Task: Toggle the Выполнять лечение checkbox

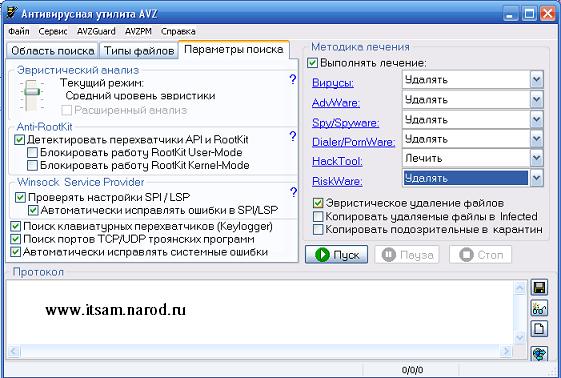Action: click(312, 63)
